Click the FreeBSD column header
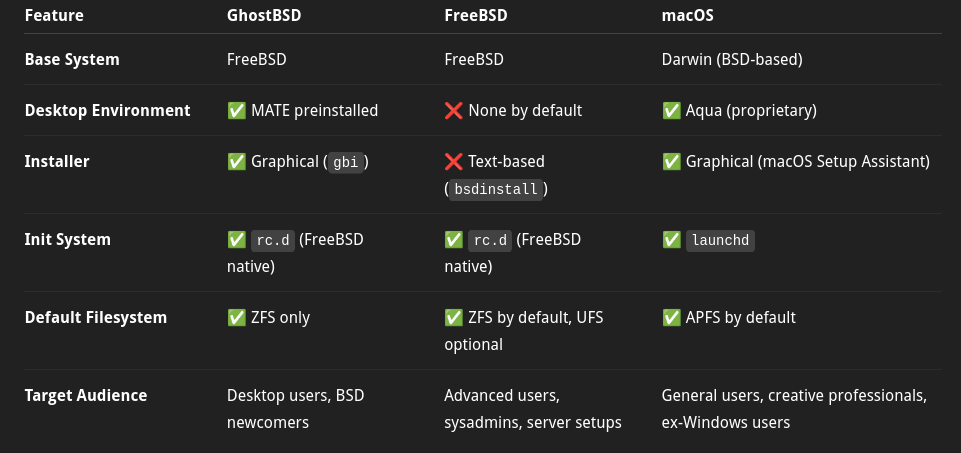Viewport: 961px width, 453px height. coord(476,15)
